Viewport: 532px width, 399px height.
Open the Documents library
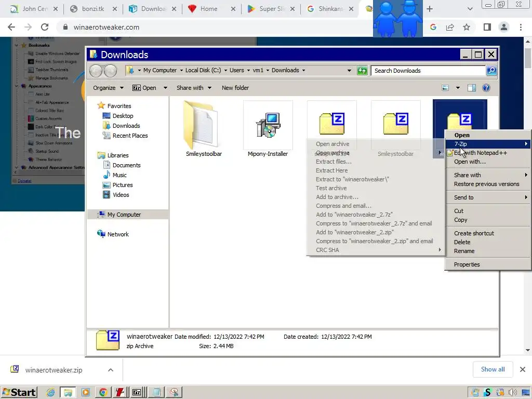(122, 165)
